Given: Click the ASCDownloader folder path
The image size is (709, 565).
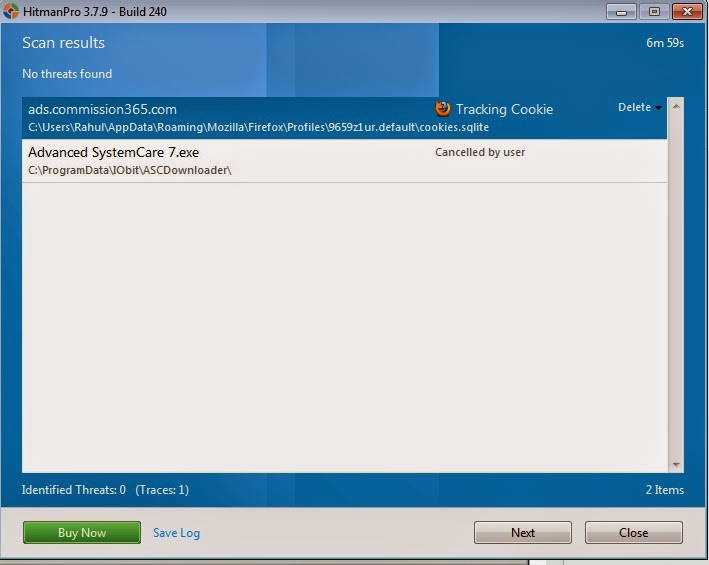Looking at the screenshot, I should (x=130, y=170).
